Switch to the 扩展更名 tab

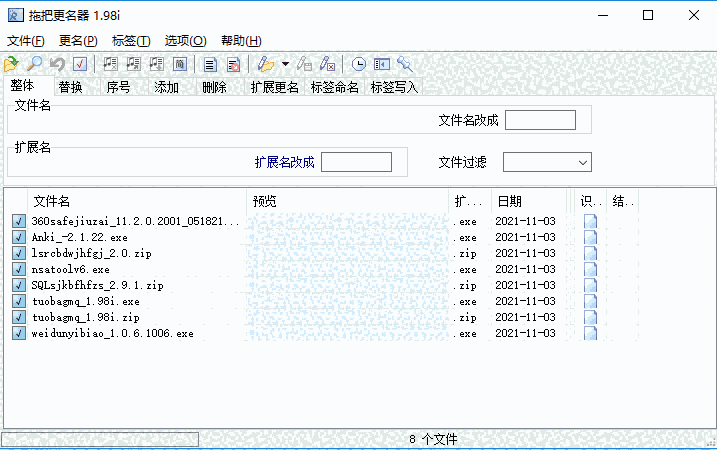point(274,87)
